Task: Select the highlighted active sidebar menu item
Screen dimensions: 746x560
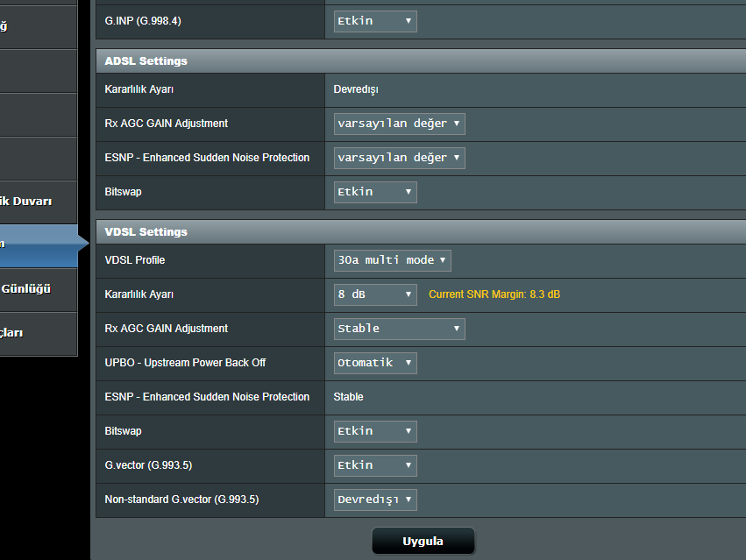Action: (x=39, y=245)
